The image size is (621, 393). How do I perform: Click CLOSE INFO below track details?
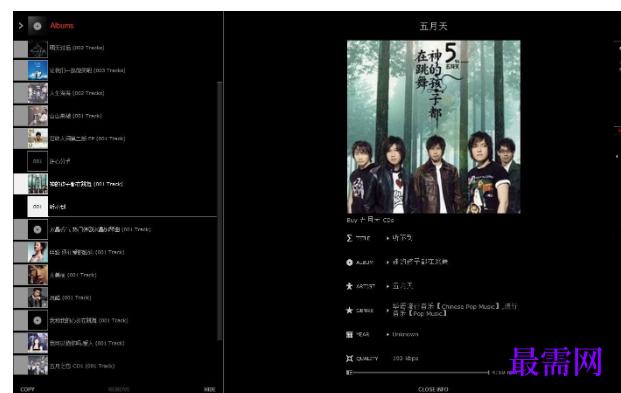(433, 389)
